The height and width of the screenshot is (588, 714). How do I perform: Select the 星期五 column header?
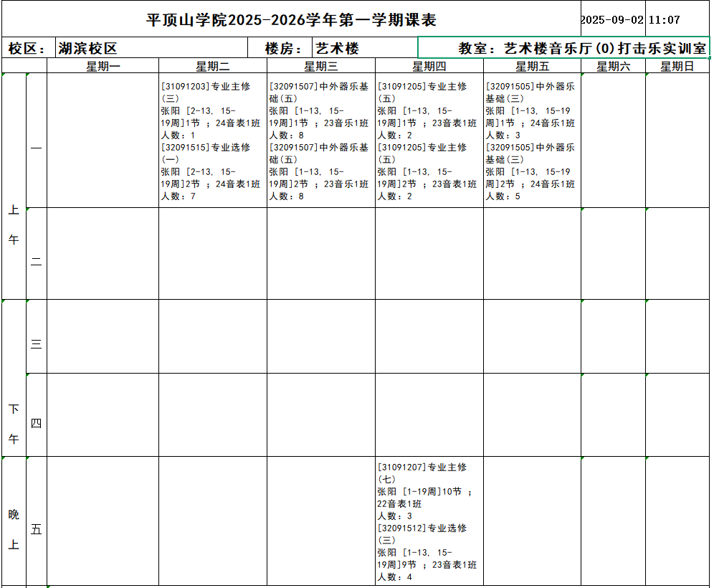tap(532, 67)
